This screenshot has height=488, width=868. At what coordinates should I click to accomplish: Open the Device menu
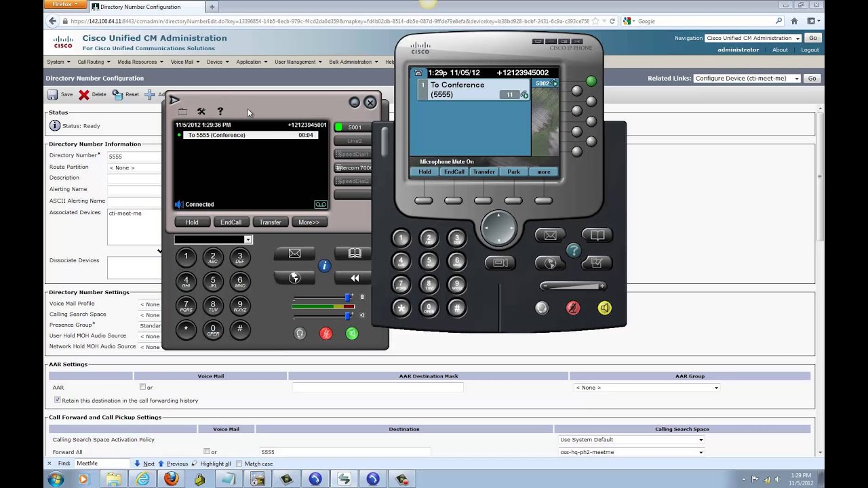pos(218,62)
